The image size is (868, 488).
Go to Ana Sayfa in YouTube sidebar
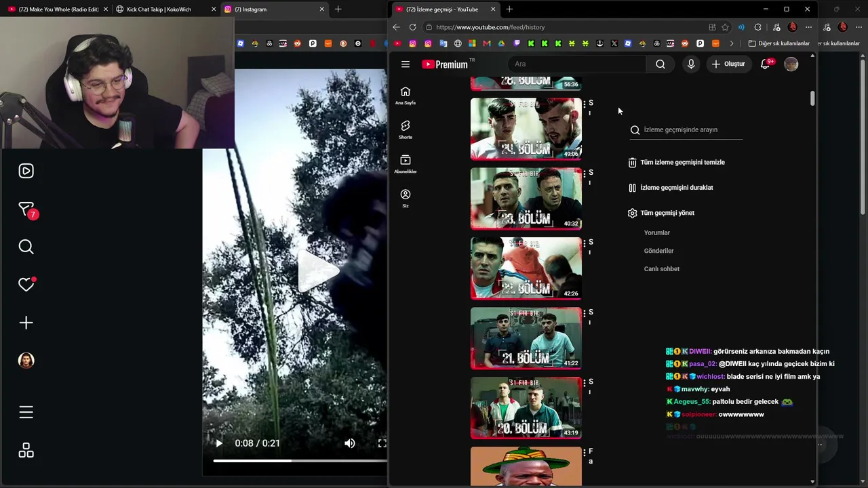click(x=406, y=96)
